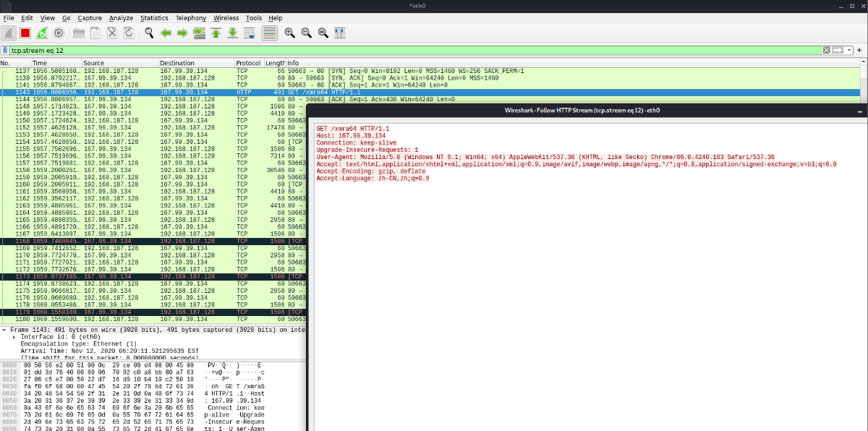Toggle packet colorization rules
Image resolution: width=868 pixels, height=431 pixels.
tap(269, 33)
